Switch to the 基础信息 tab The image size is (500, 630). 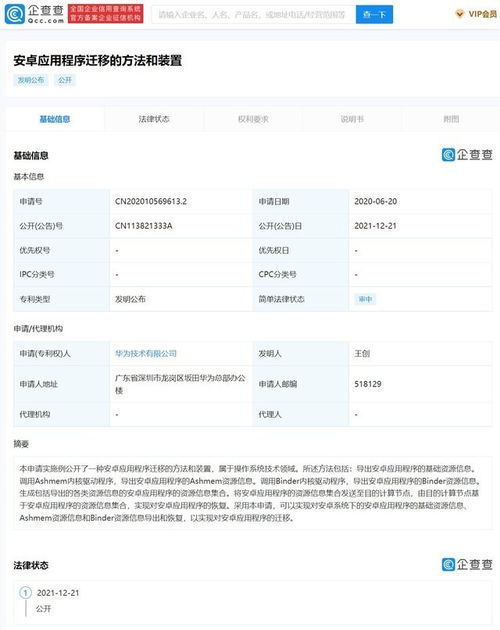click(55, 119)
